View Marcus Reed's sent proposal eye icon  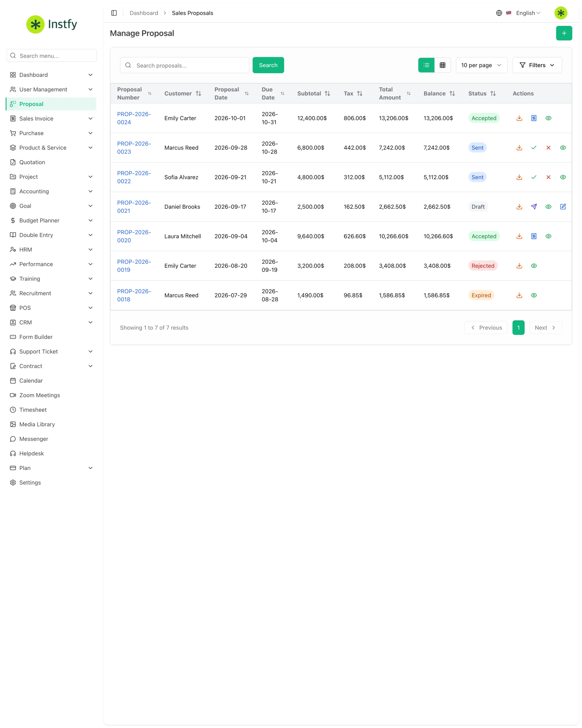[563, 147]
